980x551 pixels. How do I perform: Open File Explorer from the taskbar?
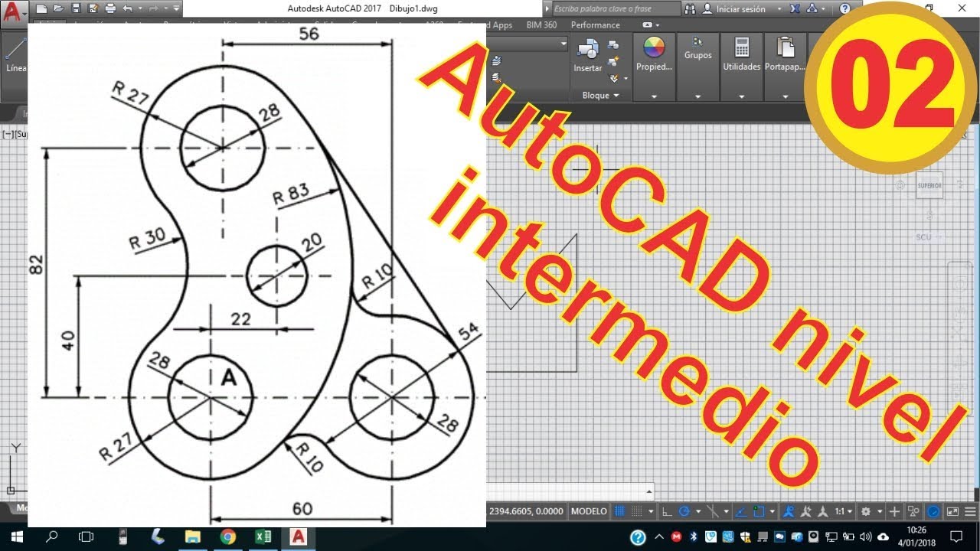(192, 536)
